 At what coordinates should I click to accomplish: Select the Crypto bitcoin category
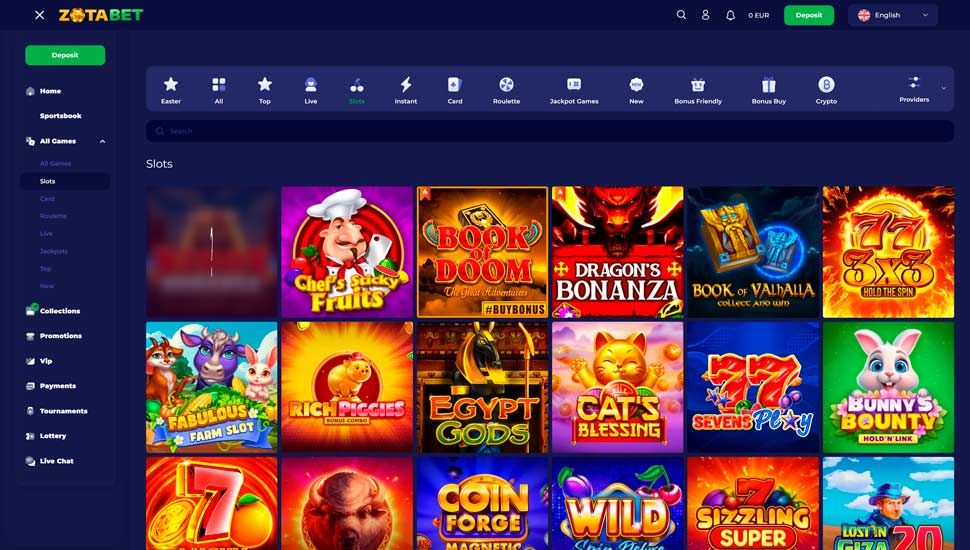click(x=826, y=90)
